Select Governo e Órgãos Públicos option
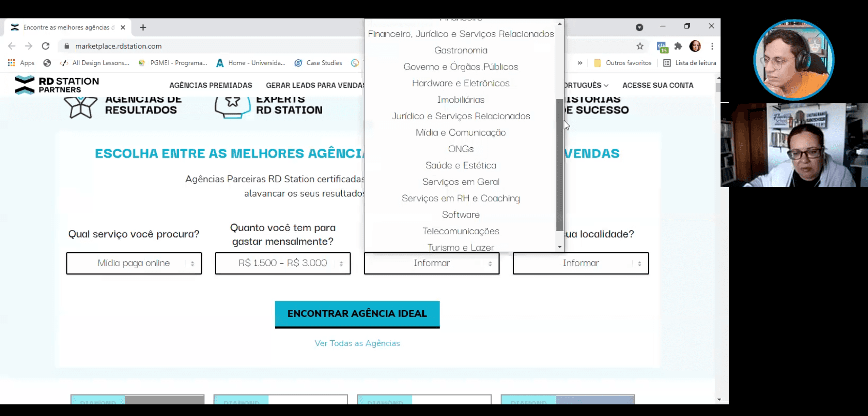 pyautogui.click(x=461, y=66)
